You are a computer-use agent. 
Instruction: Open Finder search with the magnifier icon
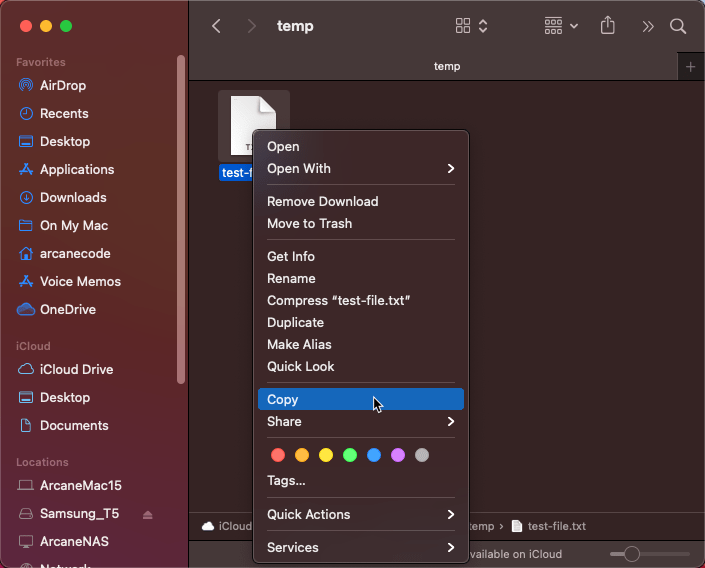coord(678,26)
